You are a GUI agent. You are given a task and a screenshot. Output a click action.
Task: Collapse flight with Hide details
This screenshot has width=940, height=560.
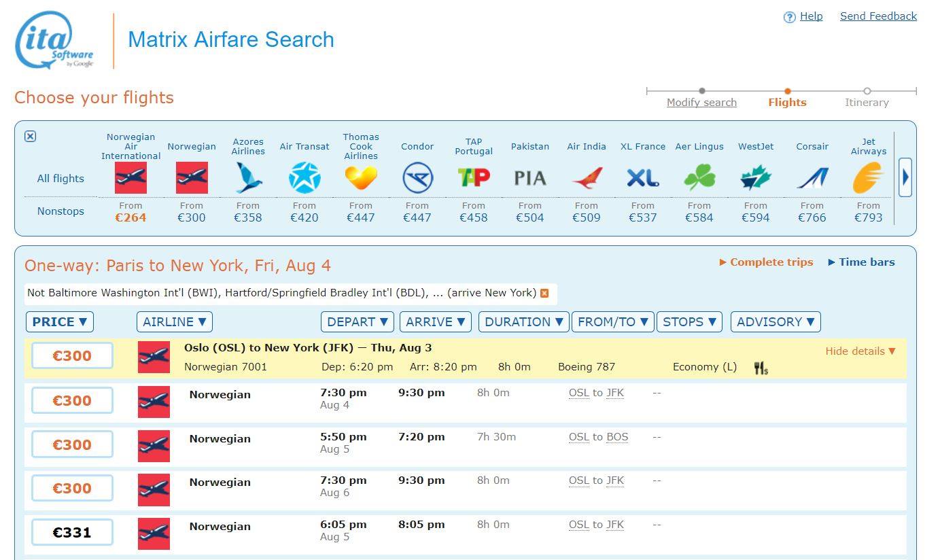[860, 351]
